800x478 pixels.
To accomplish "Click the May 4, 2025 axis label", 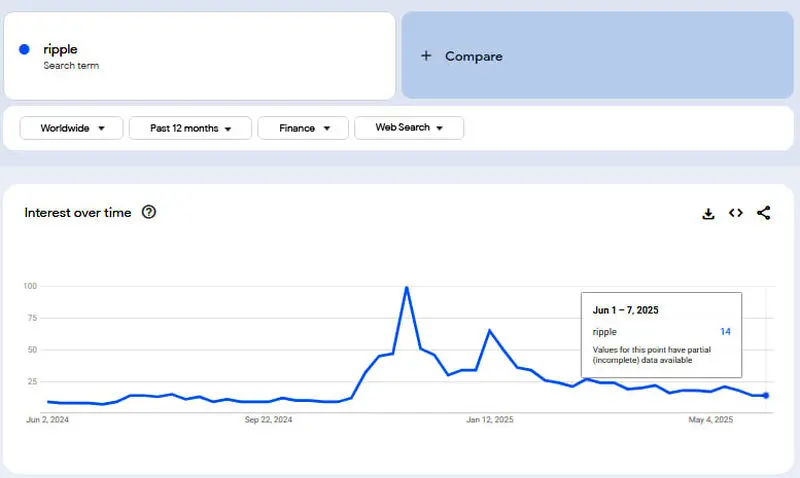I will 711,419.
